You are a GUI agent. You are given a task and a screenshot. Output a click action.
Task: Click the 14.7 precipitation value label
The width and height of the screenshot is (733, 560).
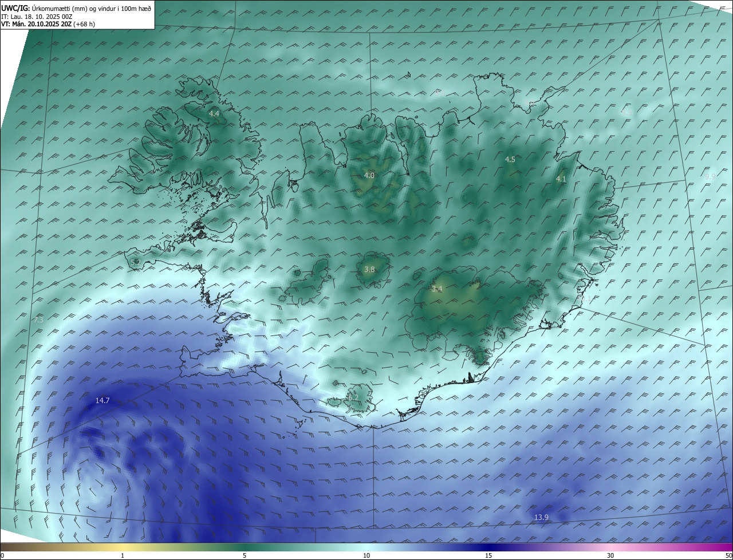[103, 401]
